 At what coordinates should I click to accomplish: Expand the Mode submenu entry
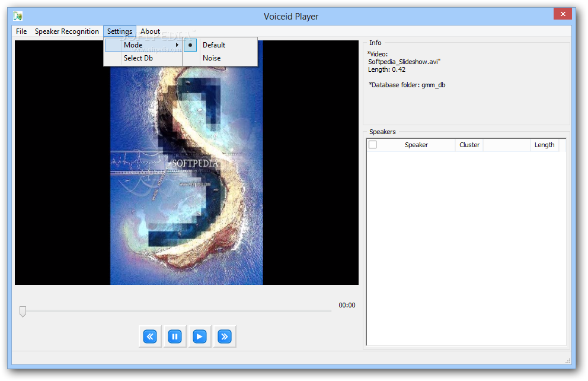point(143,45)
